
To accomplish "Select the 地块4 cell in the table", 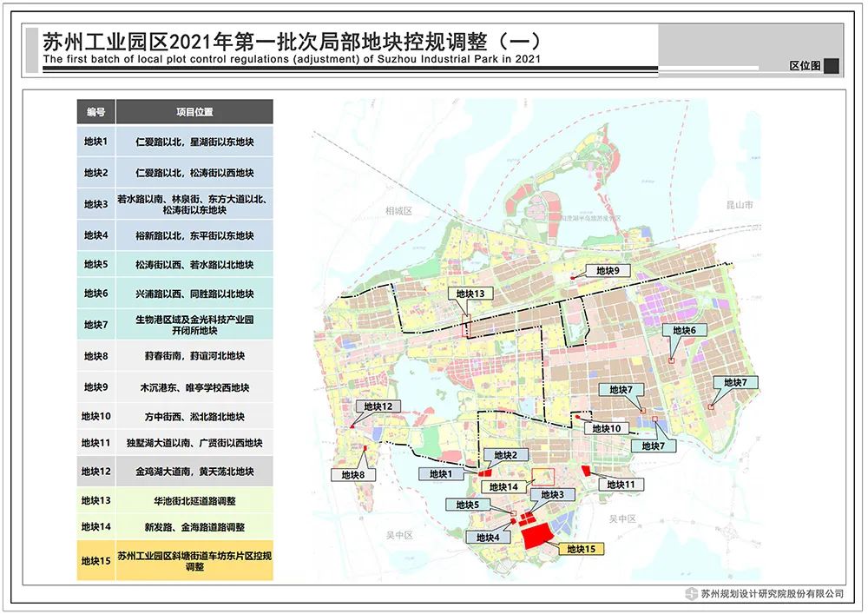I will (x=95, y=235).
